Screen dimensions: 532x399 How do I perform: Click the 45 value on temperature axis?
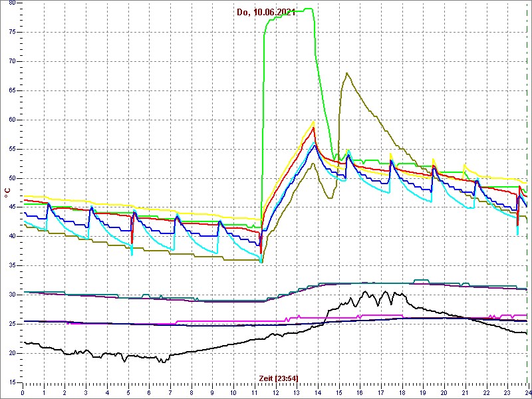click(12, 207)
